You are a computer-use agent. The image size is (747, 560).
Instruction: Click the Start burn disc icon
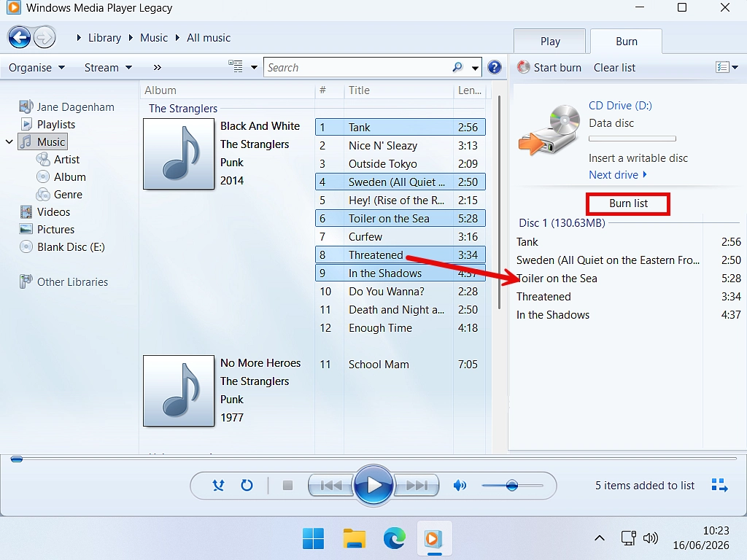pyautogui.click(x=524, y=67)
